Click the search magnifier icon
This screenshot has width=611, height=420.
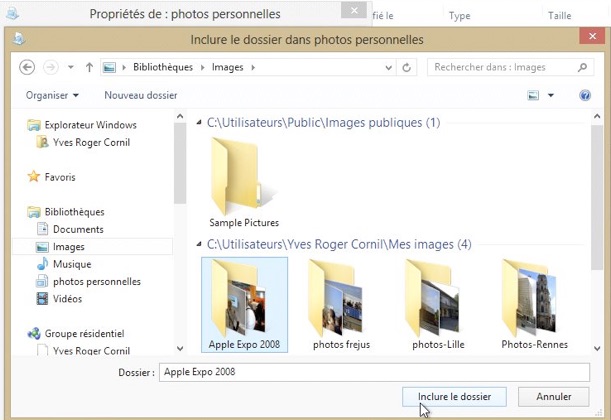[x=583, y=67]
